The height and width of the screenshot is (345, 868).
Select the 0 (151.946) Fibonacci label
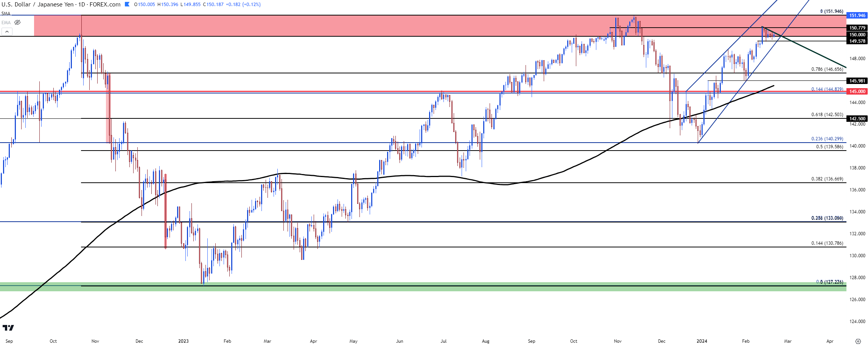coord(832,11)
